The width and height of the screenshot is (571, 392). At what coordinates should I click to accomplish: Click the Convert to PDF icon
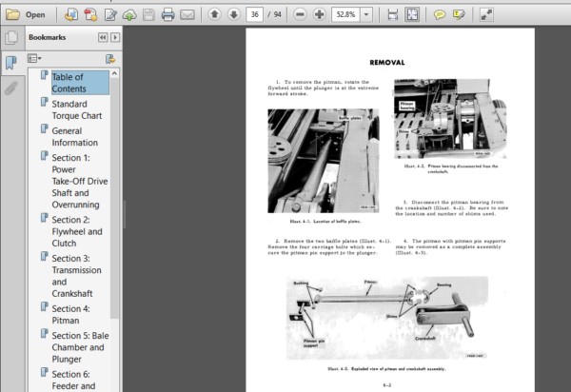[71, 14]
